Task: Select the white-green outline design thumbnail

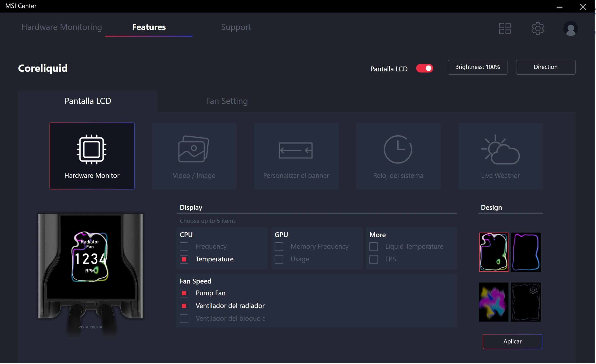Action: click(494, 252)
